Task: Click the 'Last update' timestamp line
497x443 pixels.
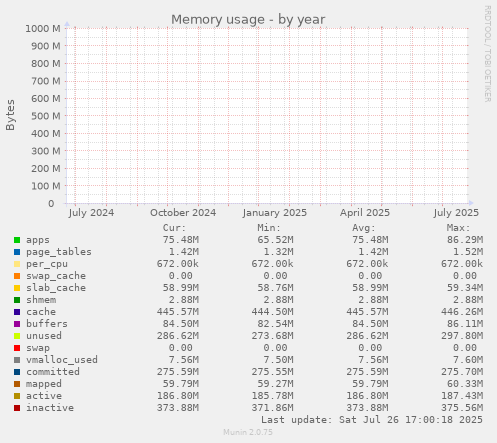Action: point(372,420)
